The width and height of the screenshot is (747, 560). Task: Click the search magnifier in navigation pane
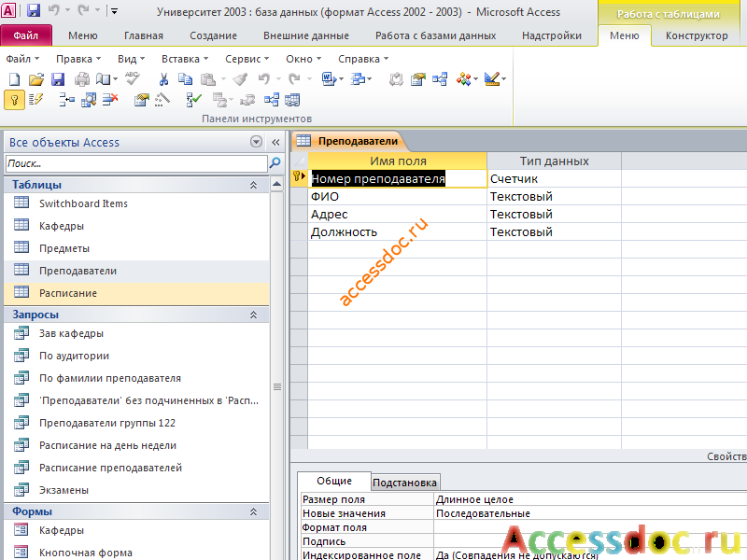275,163
